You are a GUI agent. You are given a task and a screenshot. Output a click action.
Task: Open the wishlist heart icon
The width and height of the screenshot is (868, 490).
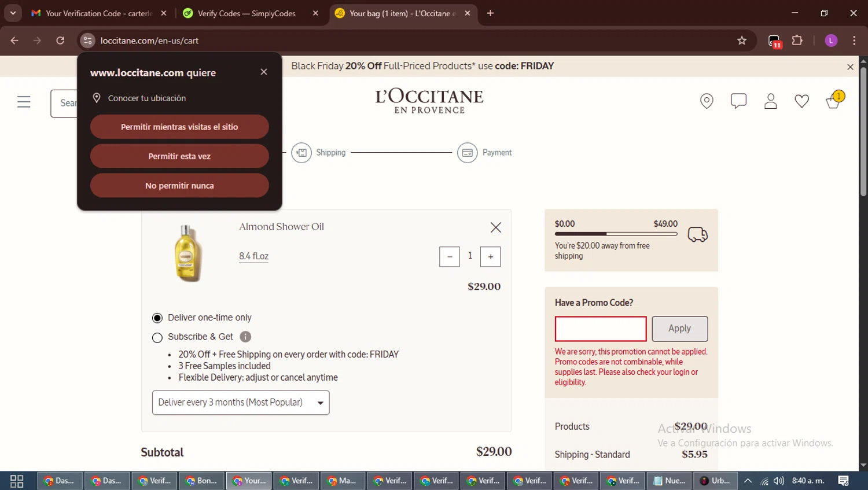(x=801, y=101)
